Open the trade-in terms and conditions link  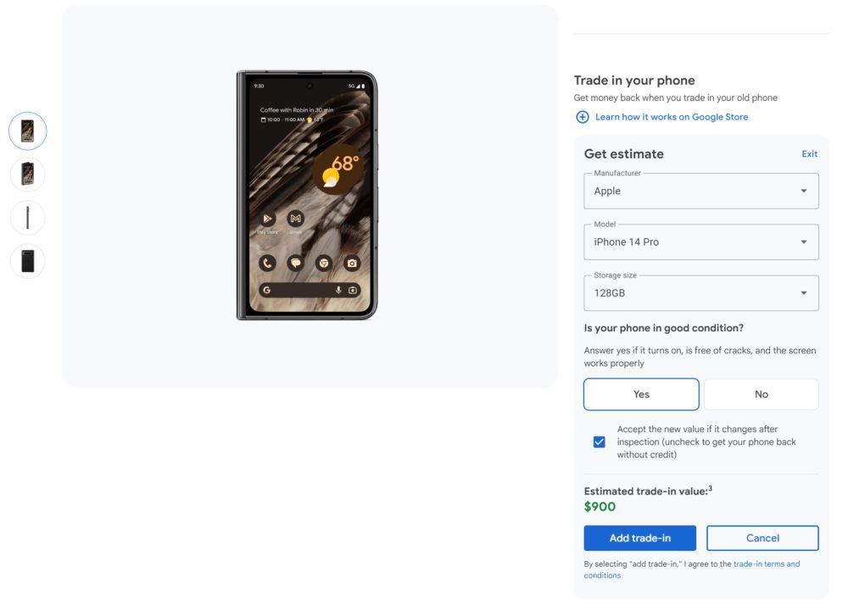692,569
